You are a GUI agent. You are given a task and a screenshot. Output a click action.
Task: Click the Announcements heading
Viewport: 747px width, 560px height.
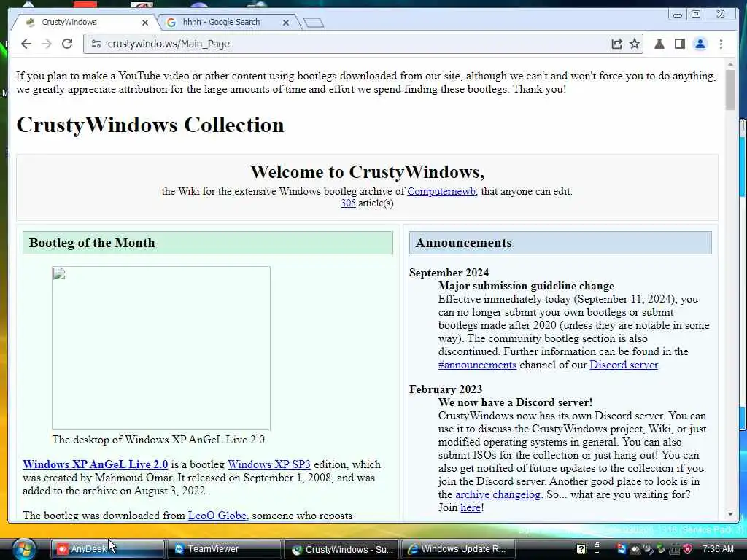pos(463,243)
